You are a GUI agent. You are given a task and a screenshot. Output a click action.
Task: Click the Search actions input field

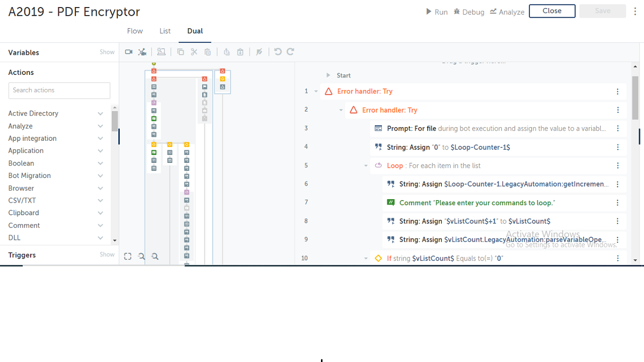[59, 90]
